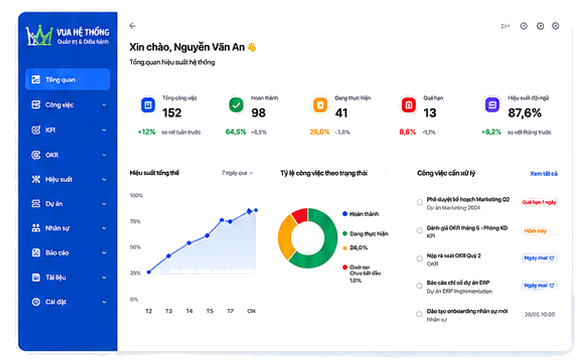The image size is (585, 360).
Task: Click the Vua Hệ Thống crown logo
Action: (x=39, y=35)
